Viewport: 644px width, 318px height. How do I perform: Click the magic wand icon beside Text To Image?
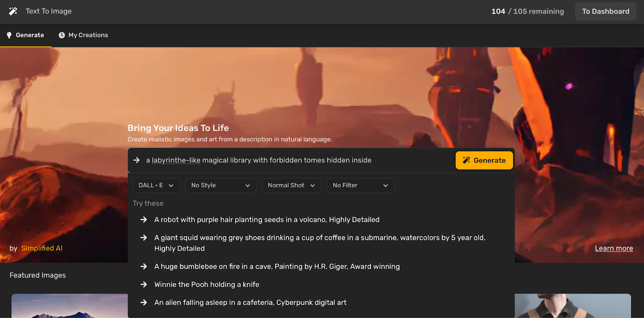(x=13, y=11)
